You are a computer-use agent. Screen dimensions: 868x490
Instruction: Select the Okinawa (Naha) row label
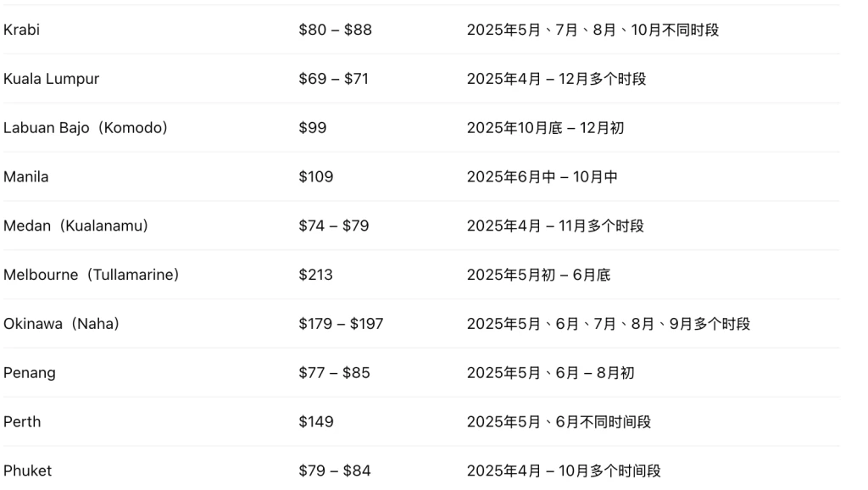coord(61,324)
